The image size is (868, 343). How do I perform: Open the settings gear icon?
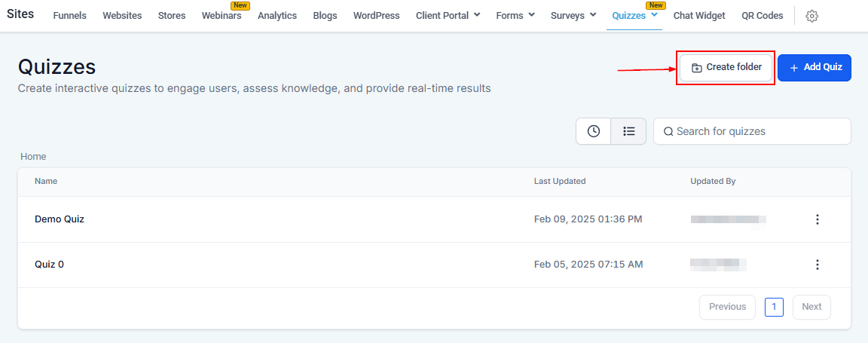click(811, 16)
